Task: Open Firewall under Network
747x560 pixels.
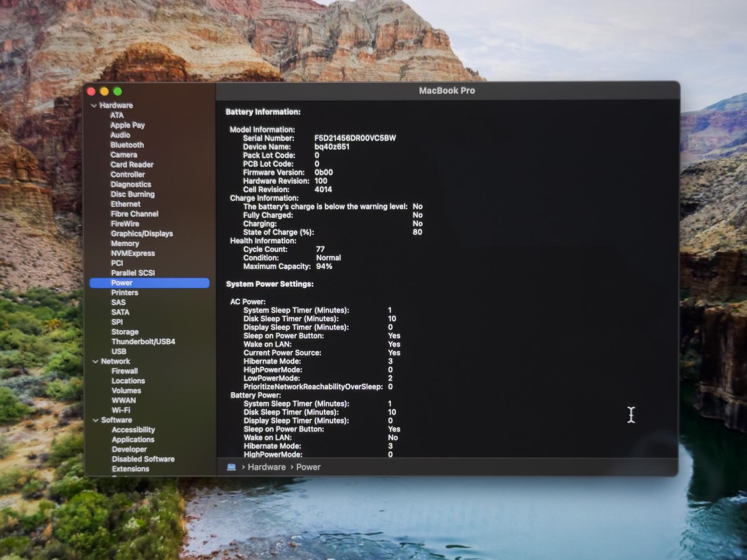Action: [125, 372]
